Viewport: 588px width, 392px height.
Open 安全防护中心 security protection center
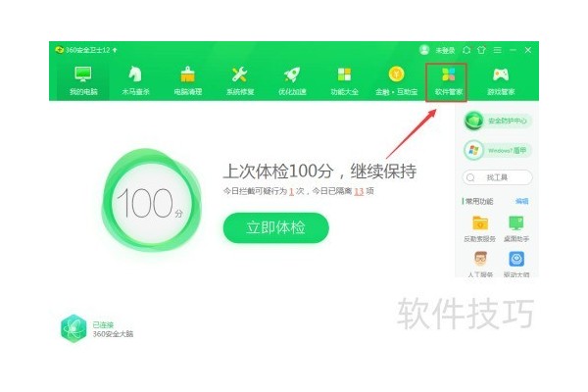pos(498,121)
